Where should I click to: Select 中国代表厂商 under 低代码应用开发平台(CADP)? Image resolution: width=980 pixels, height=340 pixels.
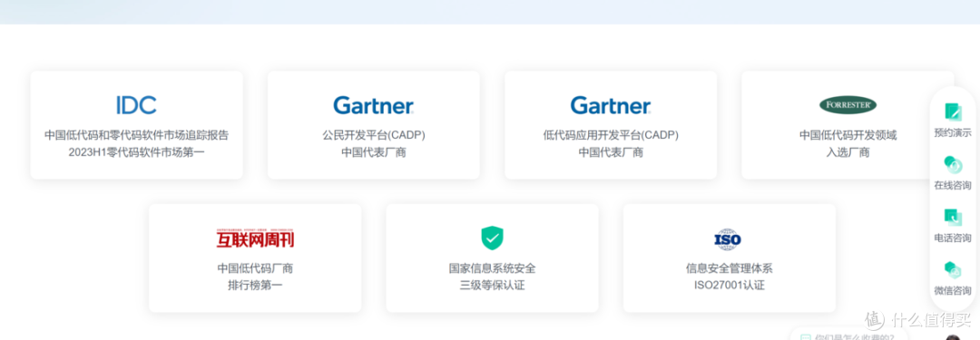pyautogui.click(x=611, y=152)
